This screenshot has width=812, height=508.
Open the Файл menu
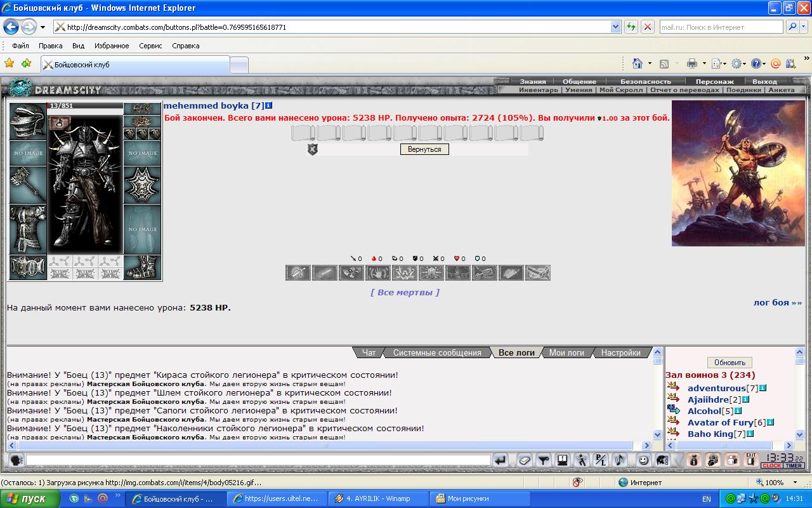point(20,46)
